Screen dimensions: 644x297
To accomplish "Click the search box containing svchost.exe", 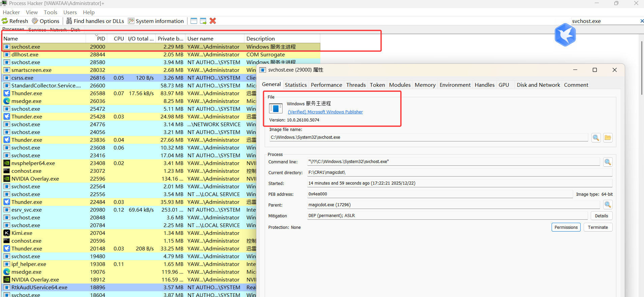I will (605, 21).
